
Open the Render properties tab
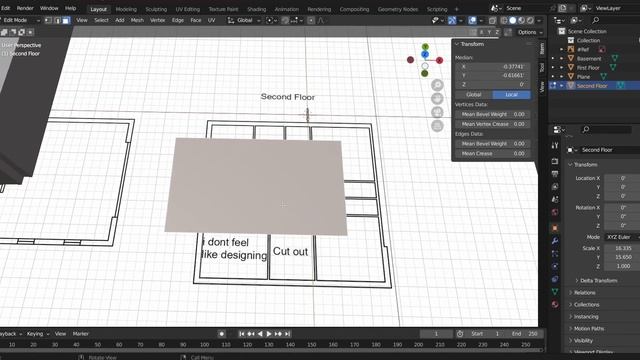click(x=555, y=161)
